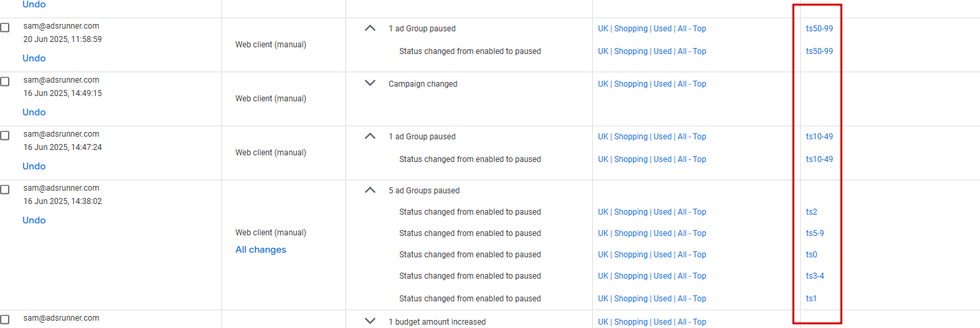
Task: Open the All changes link
Action: 261,249
